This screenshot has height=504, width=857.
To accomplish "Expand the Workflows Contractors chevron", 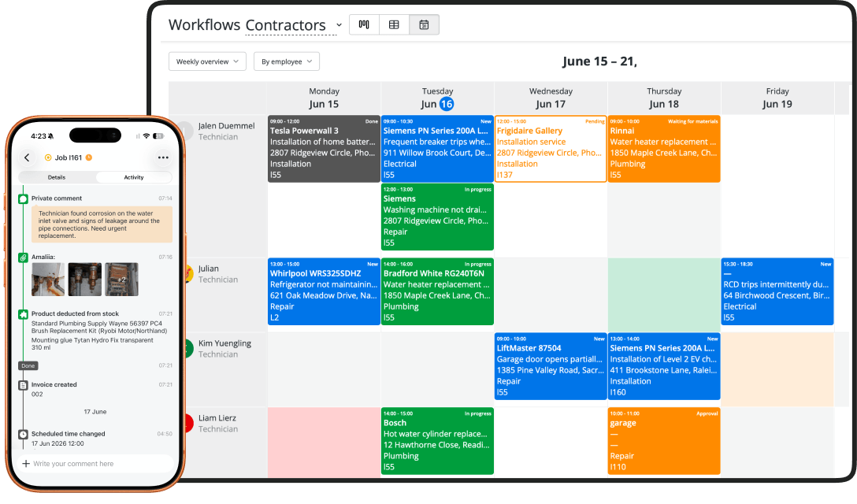I will click(x=339, y=25).
